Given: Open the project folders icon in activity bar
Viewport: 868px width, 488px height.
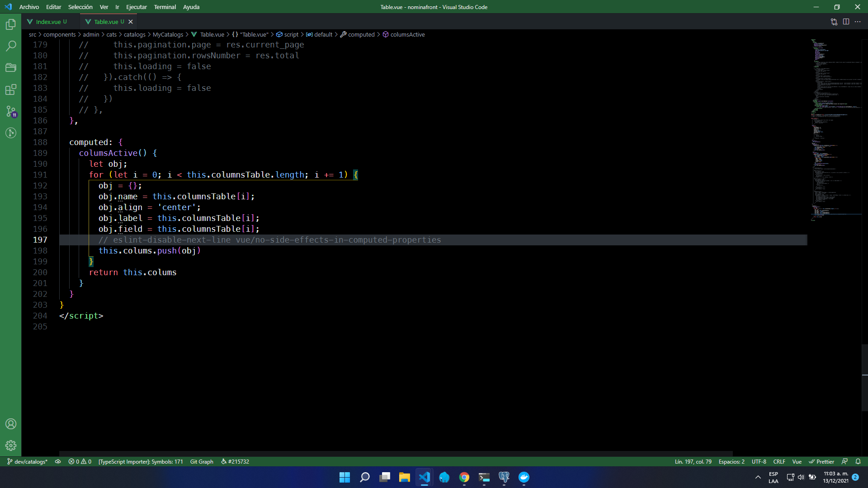Looking at the screenshot, I should point(11,68).
